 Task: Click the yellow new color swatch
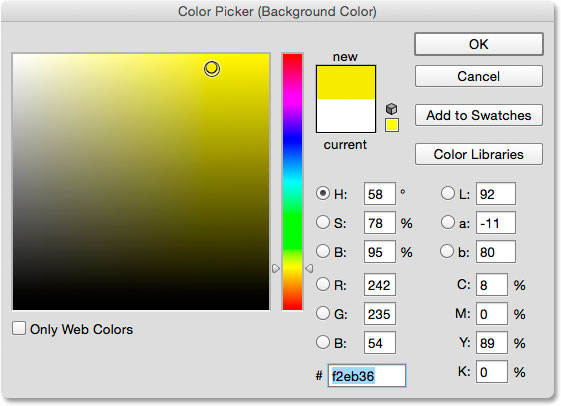click(x=346, y=82)
